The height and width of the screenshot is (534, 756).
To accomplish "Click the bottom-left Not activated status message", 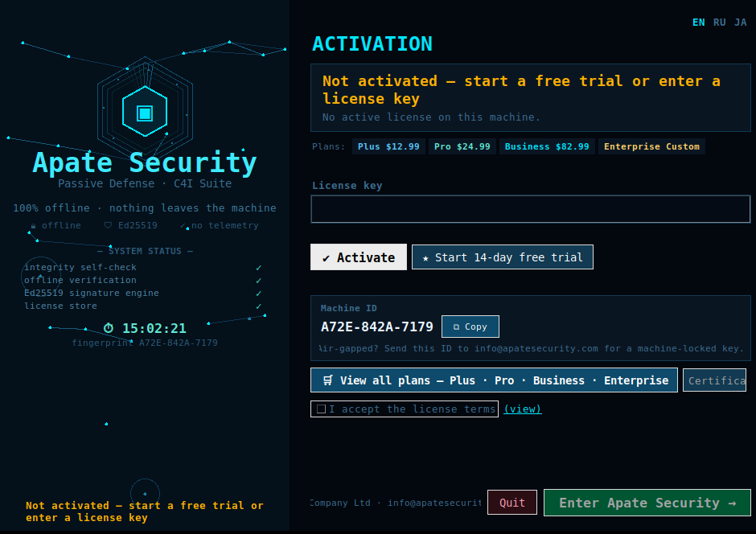I will (x=145, y=511).
